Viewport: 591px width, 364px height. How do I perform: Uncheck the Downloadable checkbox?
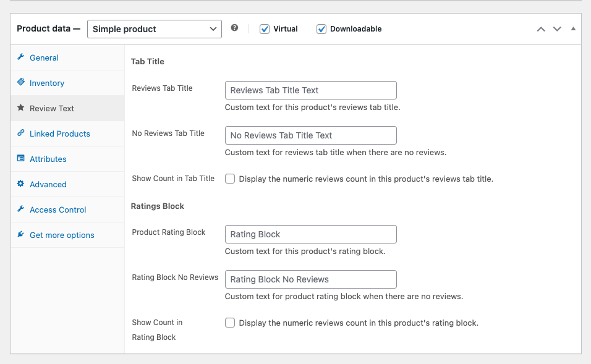[x=321, y=29]
